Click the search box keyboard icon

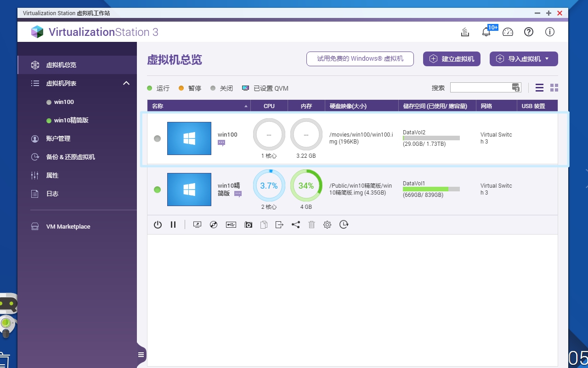(516, 87)
